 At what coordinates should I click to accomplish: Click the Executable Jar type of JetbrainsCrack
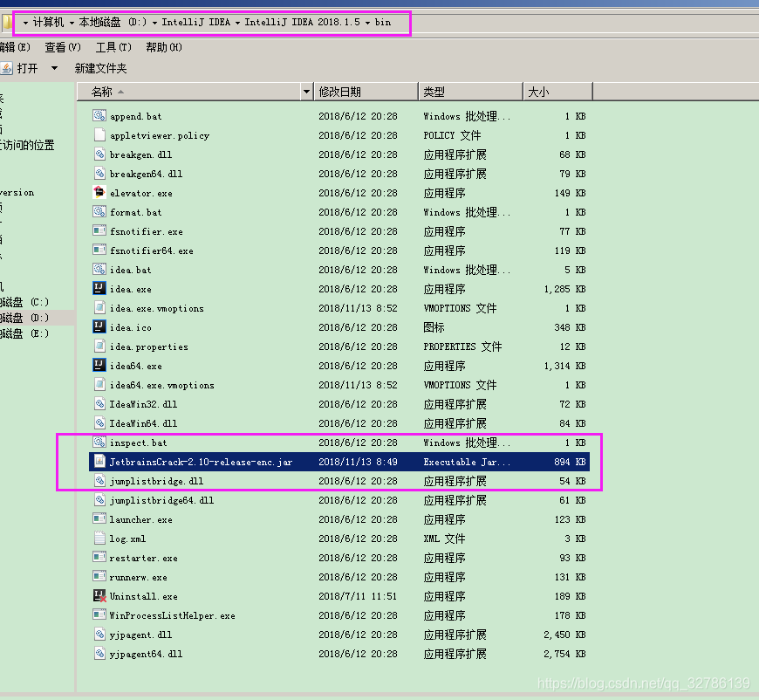click(467, 462)
